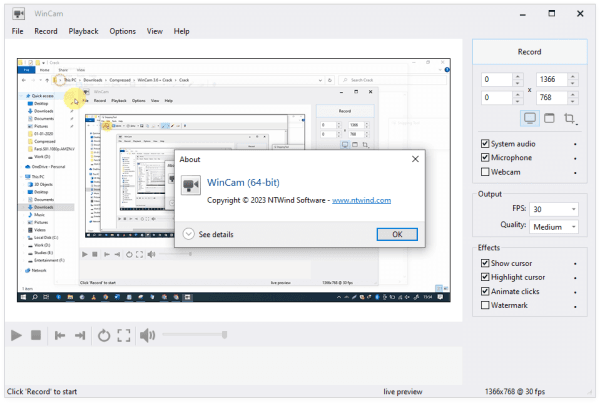Open the Playback menu
600x403 pixels.
coord(83,31)
